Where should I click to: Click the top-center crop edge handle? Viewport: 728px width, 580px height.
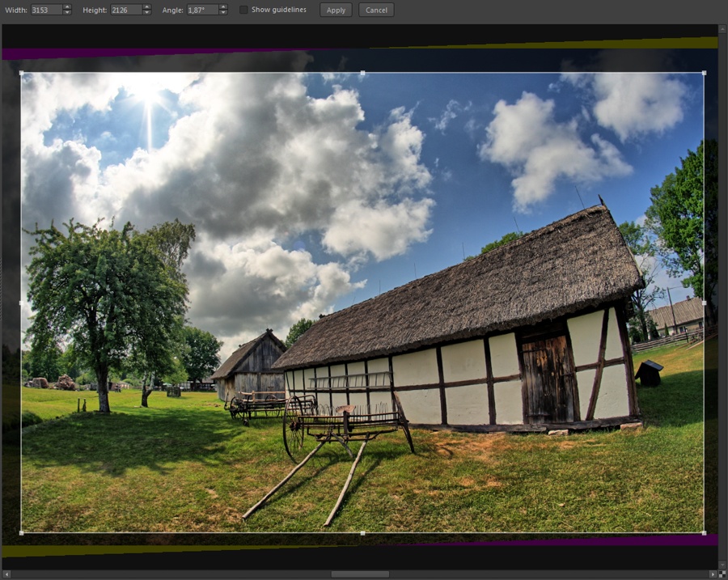[362, 73]
